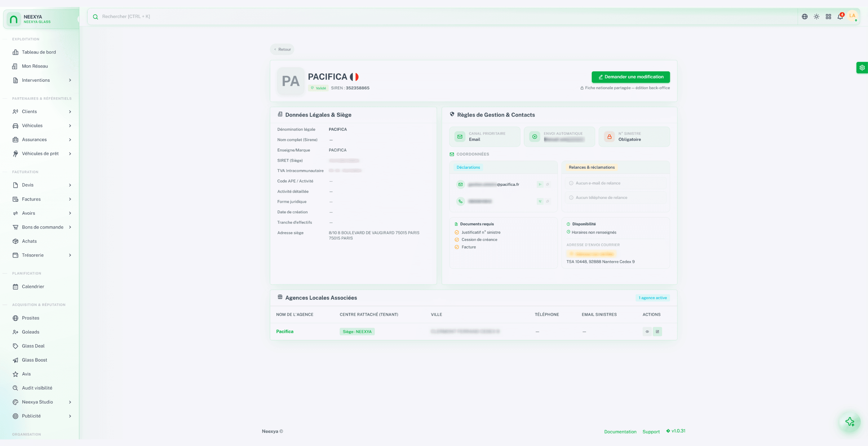The height and width of the screenshot is (446, 868).
Task: Click the Prosites globe icon
Action: (15, 318)
